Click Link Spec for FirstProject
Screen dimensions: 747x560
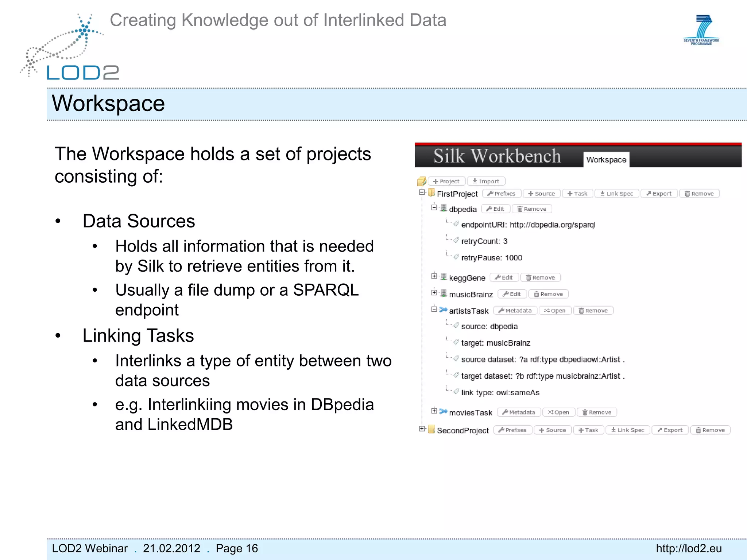[x=617, y=194]
